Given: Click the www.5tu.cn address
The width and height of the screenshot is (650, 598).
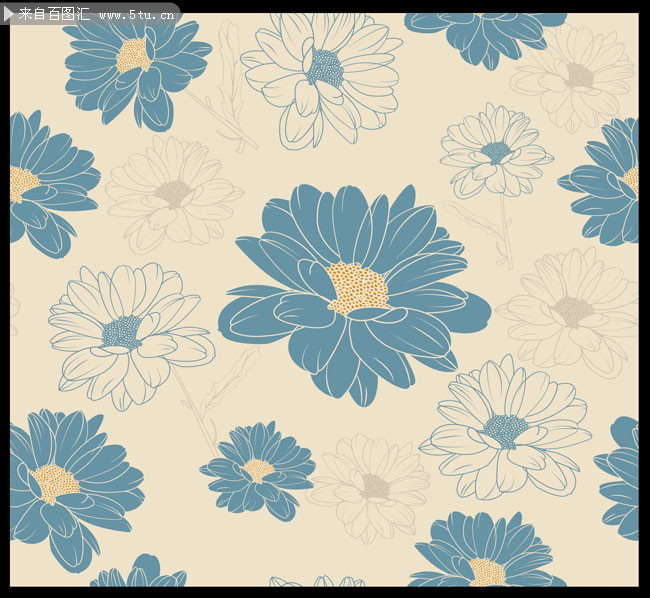Looking at the screenshot, I should pyautogui.click(x=136, y=16).
